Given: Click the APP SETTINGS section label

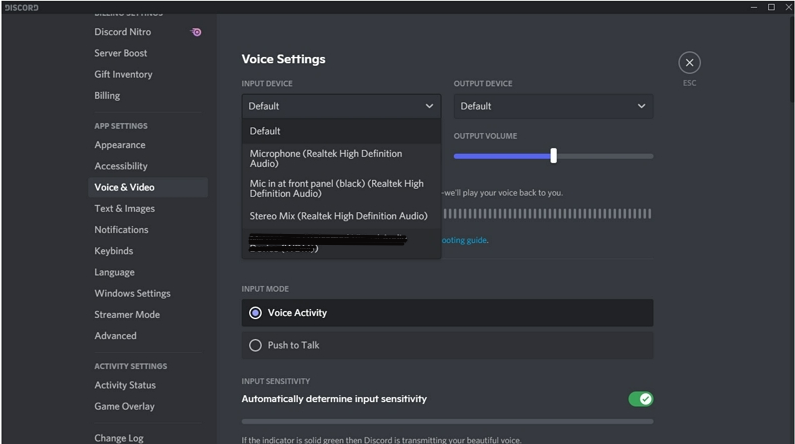Looking at the screenshot, I should [x=121, y=126].
